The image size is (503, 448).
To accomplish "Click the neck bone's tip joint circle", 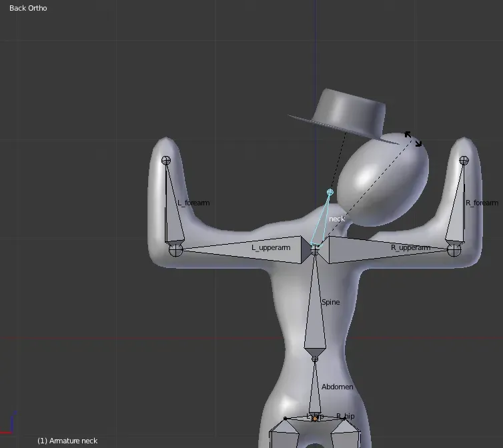I will point(330,192).
